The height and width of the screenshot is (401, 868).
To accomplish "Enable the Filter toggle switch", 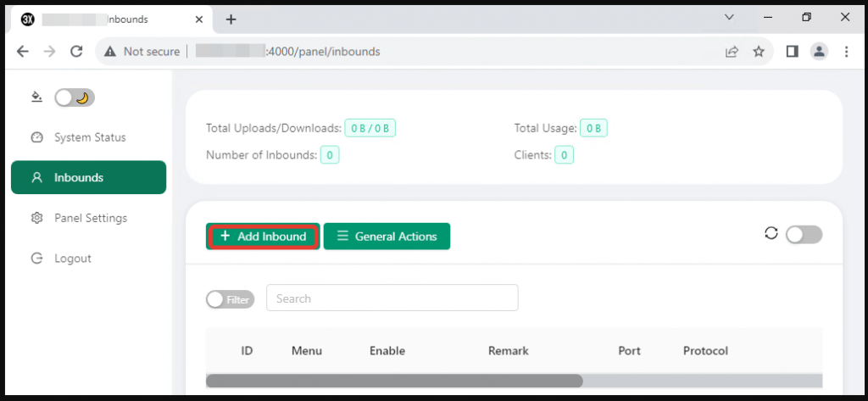I will click(230, 299).
